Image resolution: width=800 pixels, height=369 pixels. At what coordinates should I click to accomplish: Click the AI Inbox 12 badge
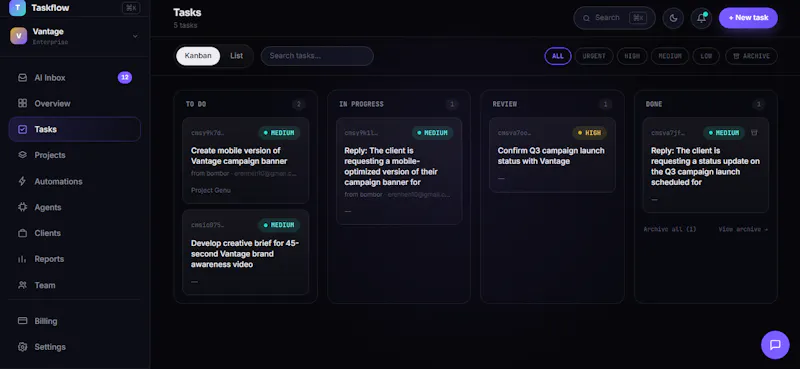[125, 78]
